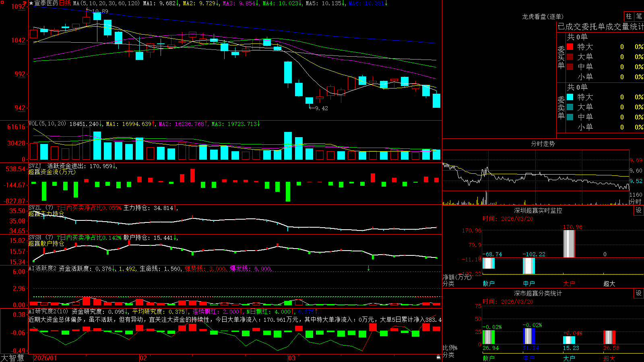Click the red question mark help icon
The height and width of the screenshot is (362, 644).
click(25, 3)
